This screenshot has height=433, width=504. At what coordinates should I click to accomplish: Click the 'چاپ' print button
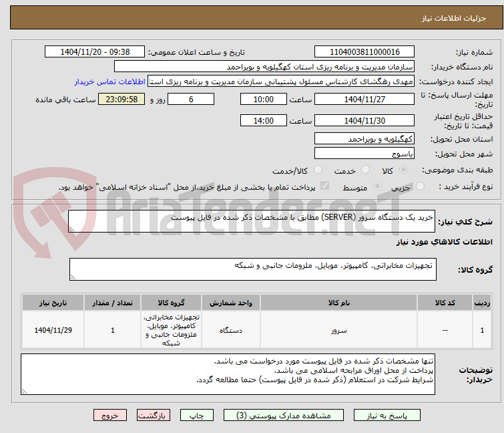(197, 416)
